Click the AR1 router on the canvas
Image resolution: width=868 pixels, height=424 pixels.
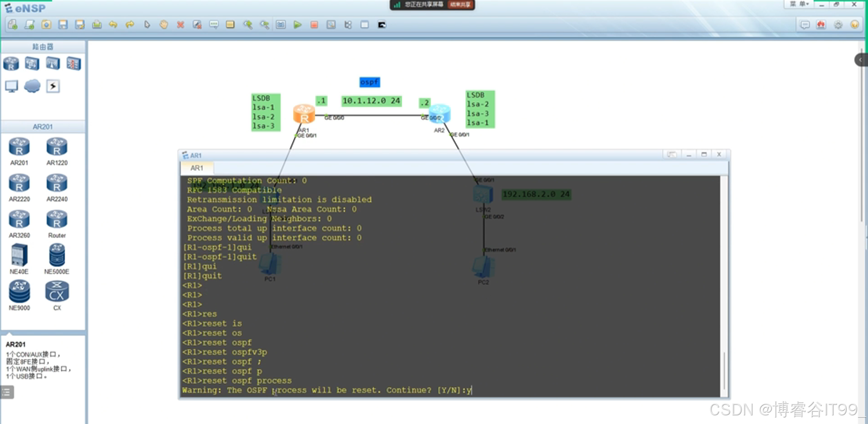tap(304, 114)
